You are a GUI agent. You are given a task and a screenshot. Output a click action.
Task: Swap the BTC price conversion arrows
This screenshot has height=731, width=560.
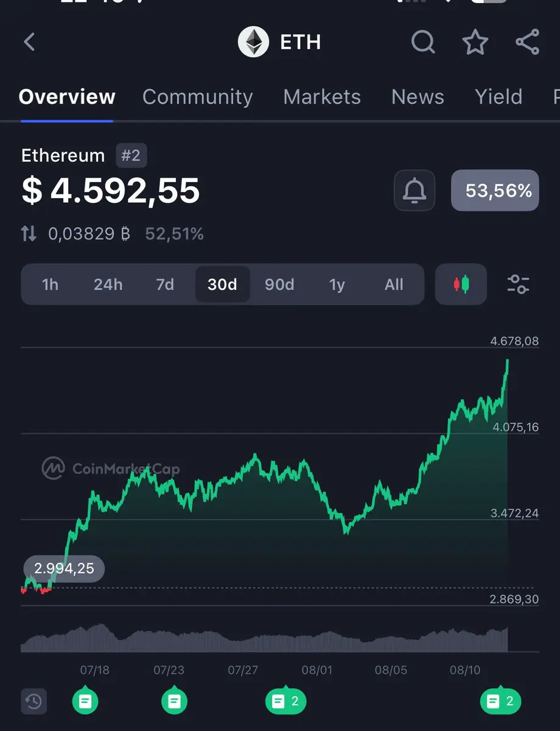pos(29,234)
